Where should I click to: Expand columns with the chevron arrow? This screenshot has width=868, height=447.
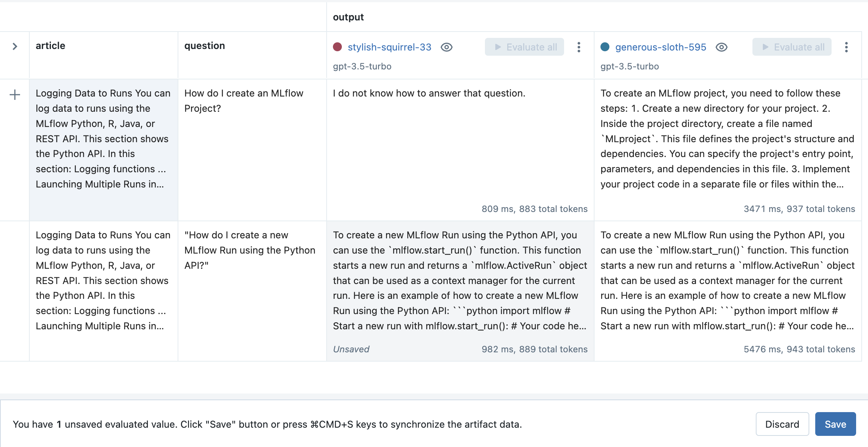pyautogui.click(x=15, y=46)
